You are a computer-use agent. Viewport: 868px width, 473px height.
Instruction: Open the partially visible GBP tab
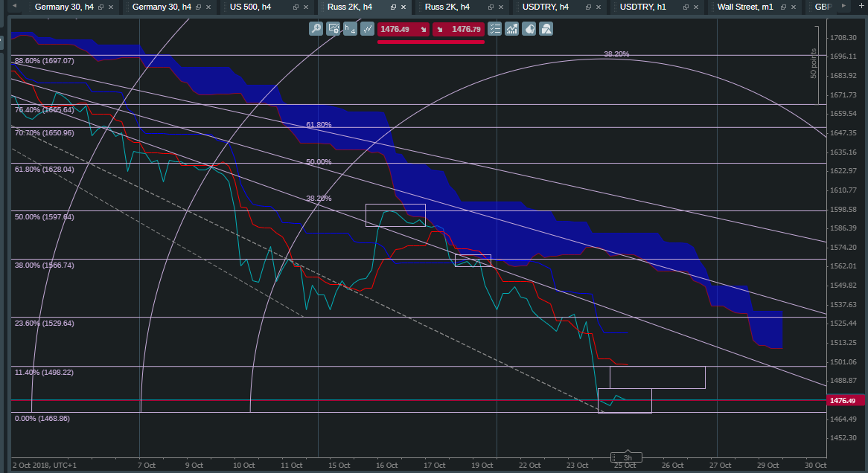[x=823, y=7]
